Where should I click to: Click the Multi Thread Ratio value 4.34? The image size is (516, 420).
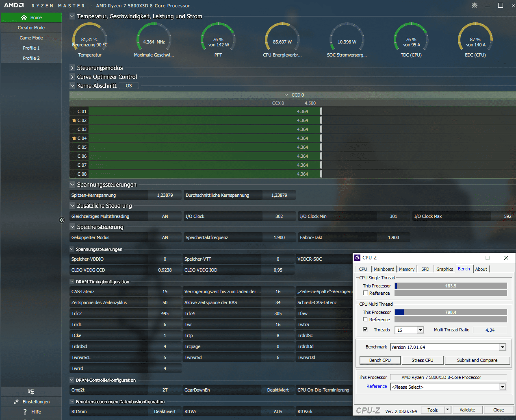[490, 330]
